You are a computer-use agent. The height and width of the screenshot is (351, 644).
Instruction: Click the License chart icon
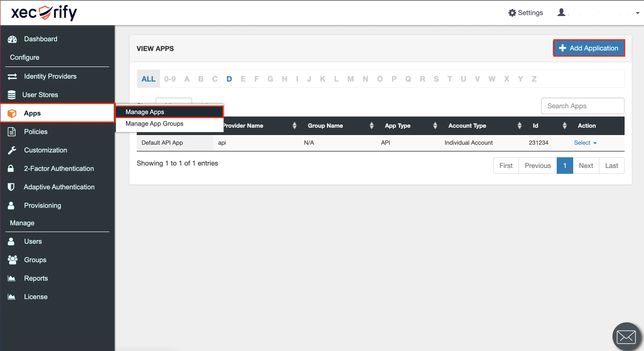tap(11, 297)
